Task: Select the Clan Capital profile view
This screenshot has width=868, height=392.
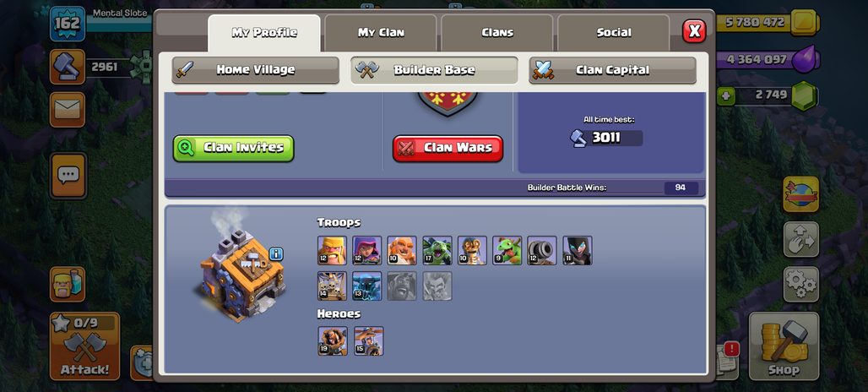Action: (x=612, y=70)
